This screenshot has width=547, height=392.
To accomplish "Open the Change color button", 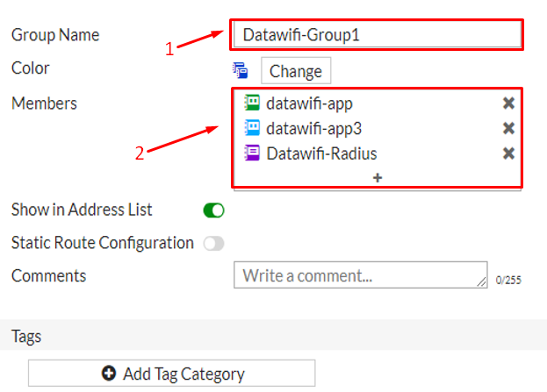I will coord(296,71).
